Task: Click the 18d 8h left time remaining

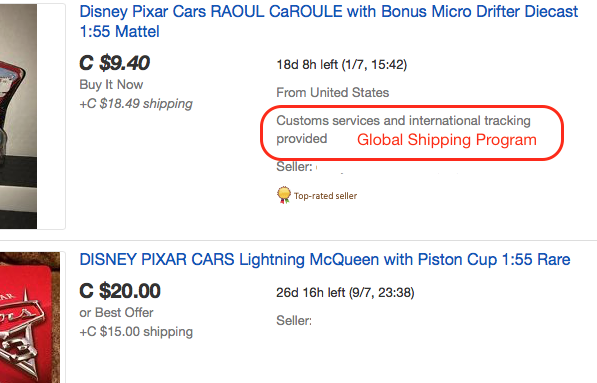Action: coord(342,65)
